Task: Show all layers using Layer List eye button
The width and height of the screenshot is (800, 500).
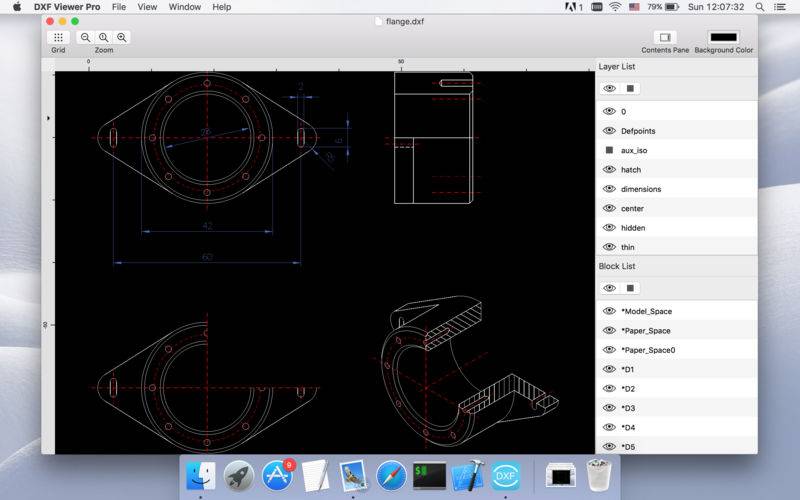Action: pyautogui.click(x=609, y=88)
